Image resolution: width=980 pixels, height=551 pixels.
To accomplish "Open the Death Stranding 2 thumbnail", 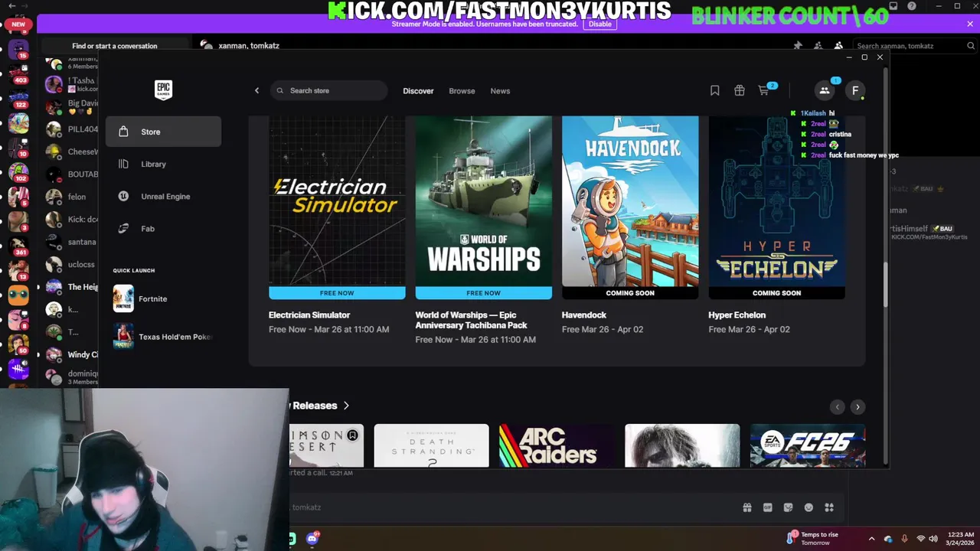I will (431, 445).
